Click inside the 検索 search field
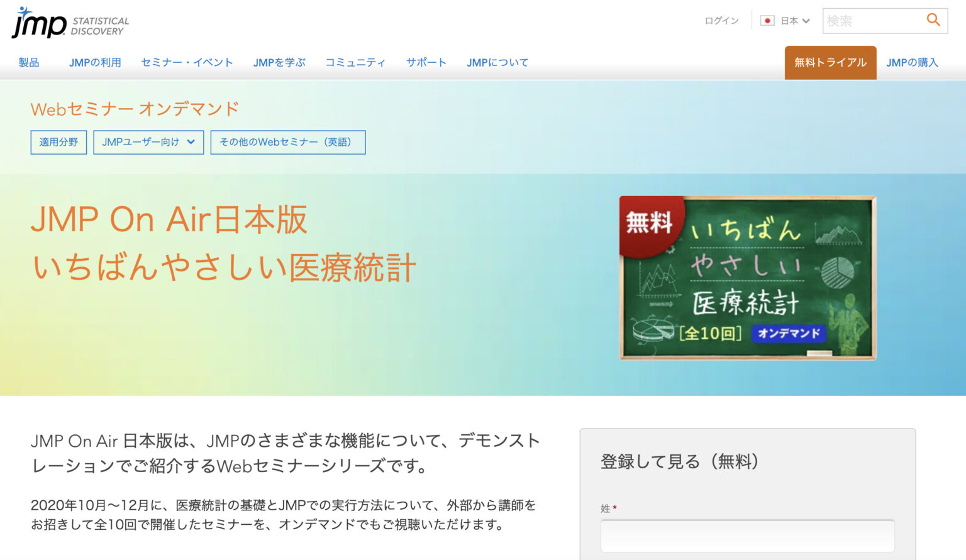Screen dimensions: 966x560 click(874, 20)
